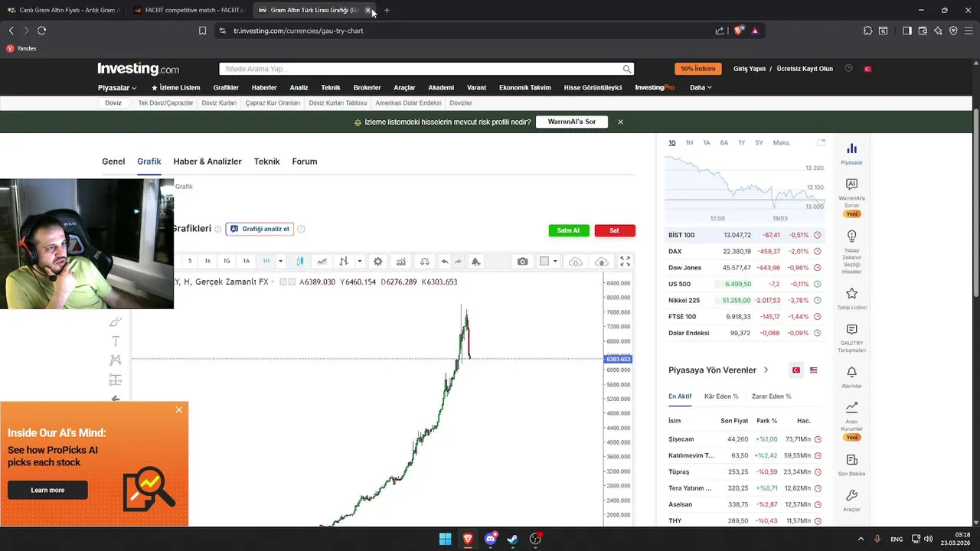Select 6A range on mini chart

724,143
